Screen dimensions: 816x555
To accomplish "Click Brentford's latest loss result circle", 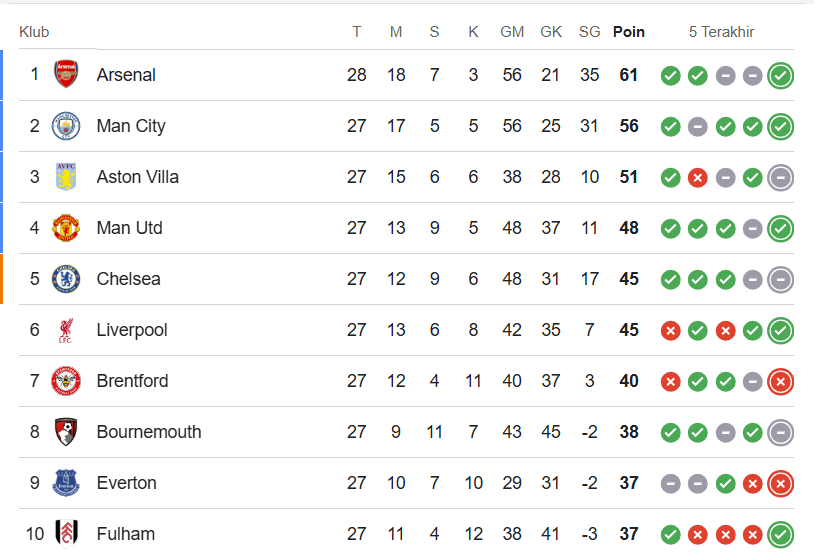I will tap(781, 381).
